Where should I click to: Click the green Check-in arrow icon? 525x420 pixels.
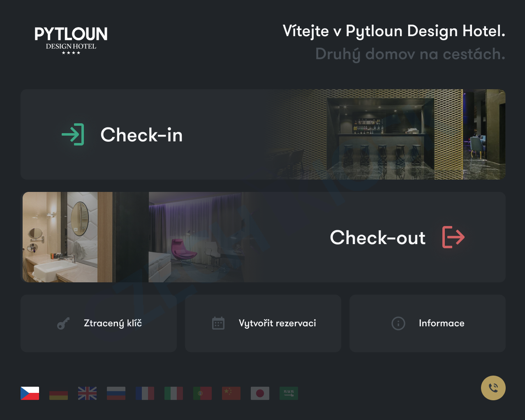point(73,134)
